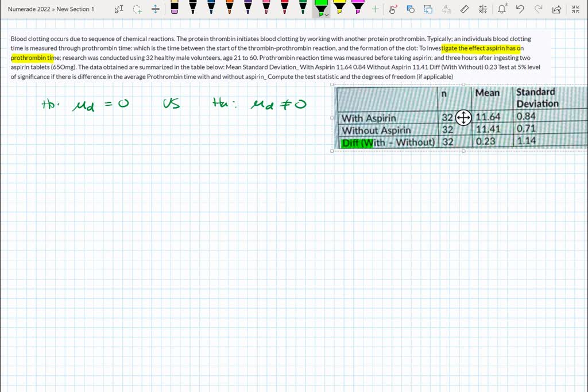
Task: Select the purple pen
Action: point(248,7)
